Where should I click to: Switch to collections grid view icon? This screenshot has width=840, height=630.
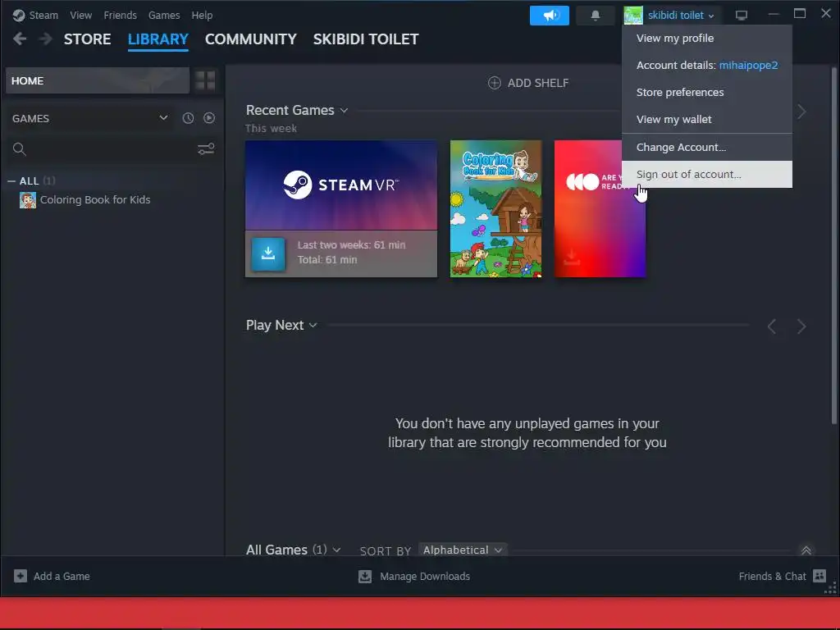(x=205, y=80)
